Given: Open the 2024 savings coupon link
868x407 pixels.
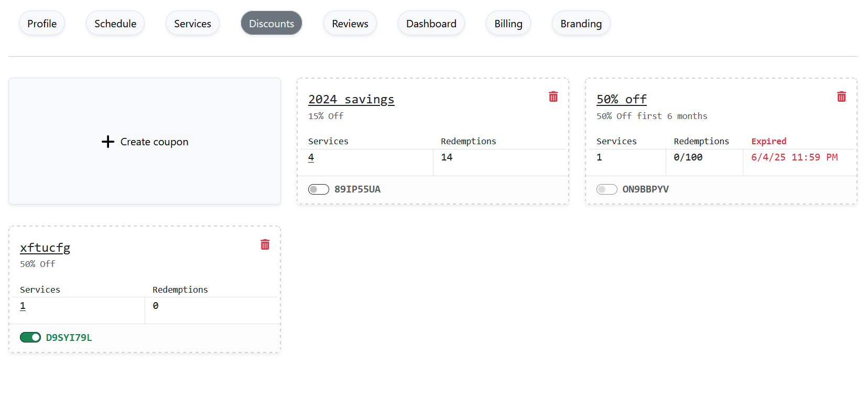Looking at the screenshot, I should [x=351, y=99].
